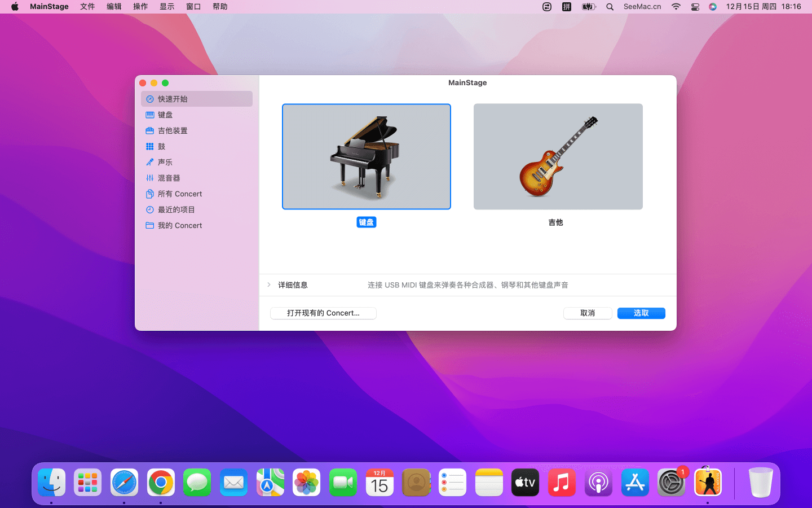Open Music from the Dock

coord(562,483)
